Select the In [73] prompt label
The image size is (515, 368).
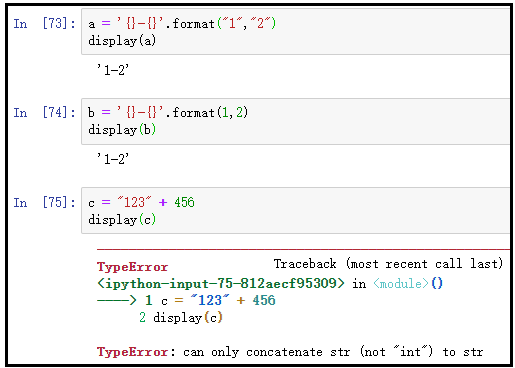coord(44,24)
